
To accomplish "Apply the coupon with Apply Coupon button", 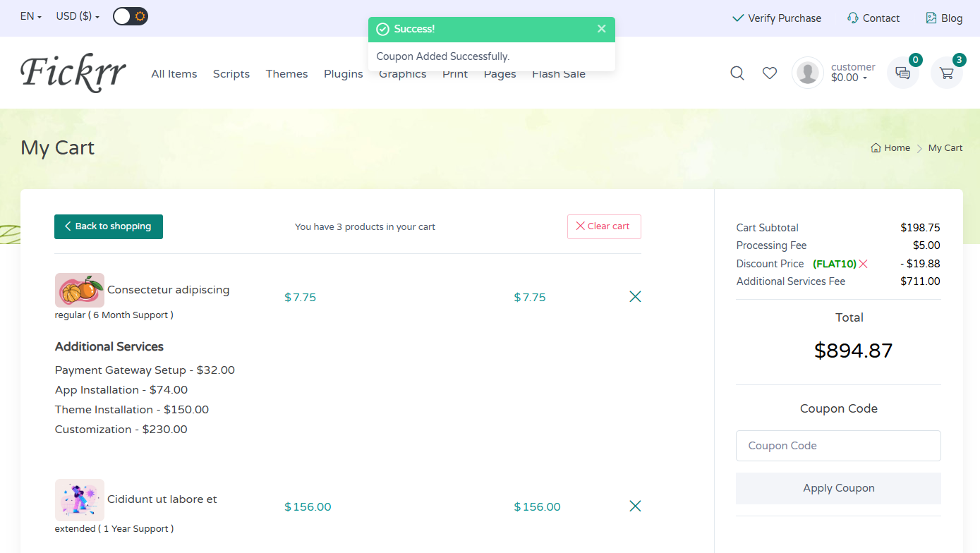I will [838, 488].
